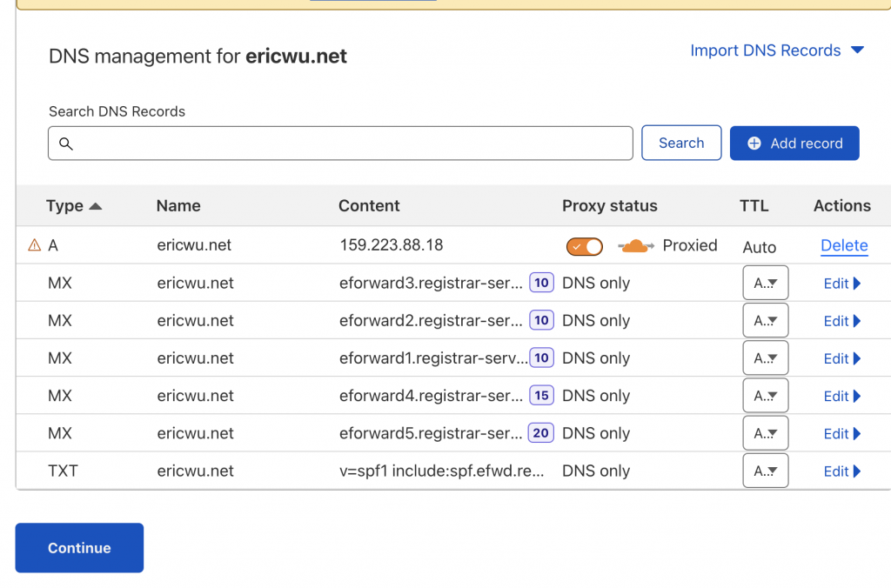Click the orange cloud proxied icon
This screenshot has height=588, width=891.
[x=636, y=246]
